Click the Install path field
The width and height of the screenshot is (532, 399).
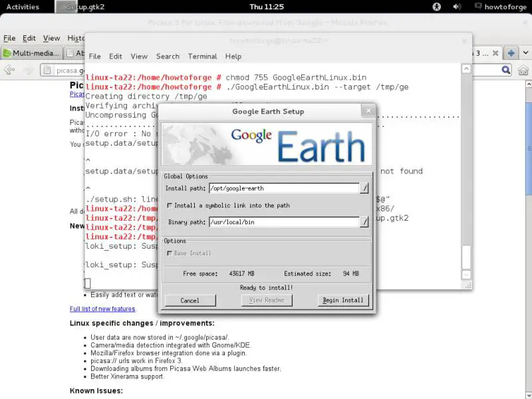pyautogui.click(x=284, y=188)
